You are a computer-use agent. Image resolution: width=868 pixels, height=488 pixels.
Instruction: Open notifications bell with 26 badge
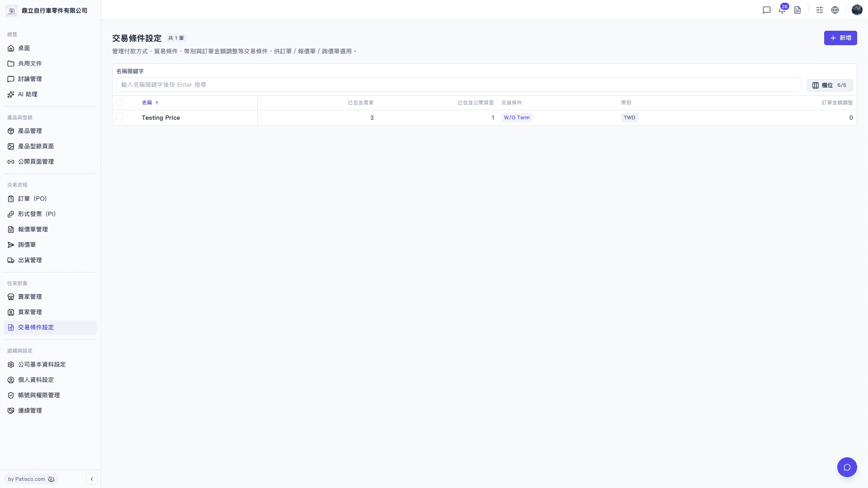(x=782, y=10)
